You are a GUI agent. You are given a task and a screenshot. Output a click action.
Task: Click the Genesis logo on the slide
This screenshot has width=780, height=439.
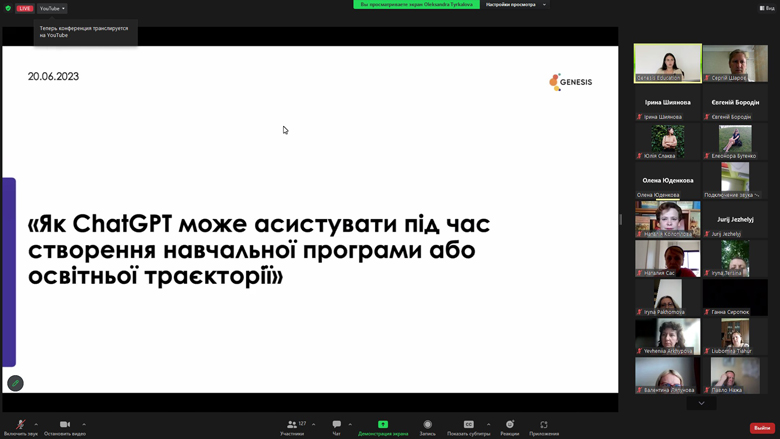tap(571, 82)
